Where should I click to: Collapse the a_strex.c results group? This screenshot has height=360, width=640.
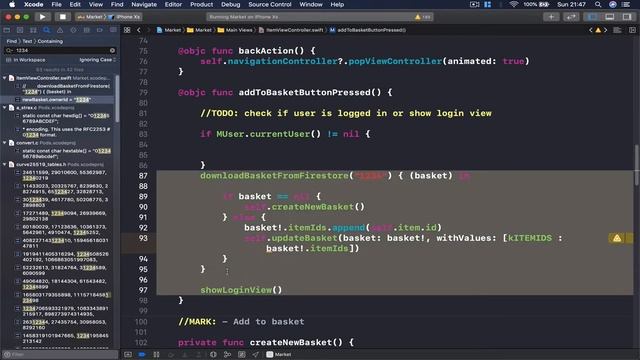tap(5, 108)
